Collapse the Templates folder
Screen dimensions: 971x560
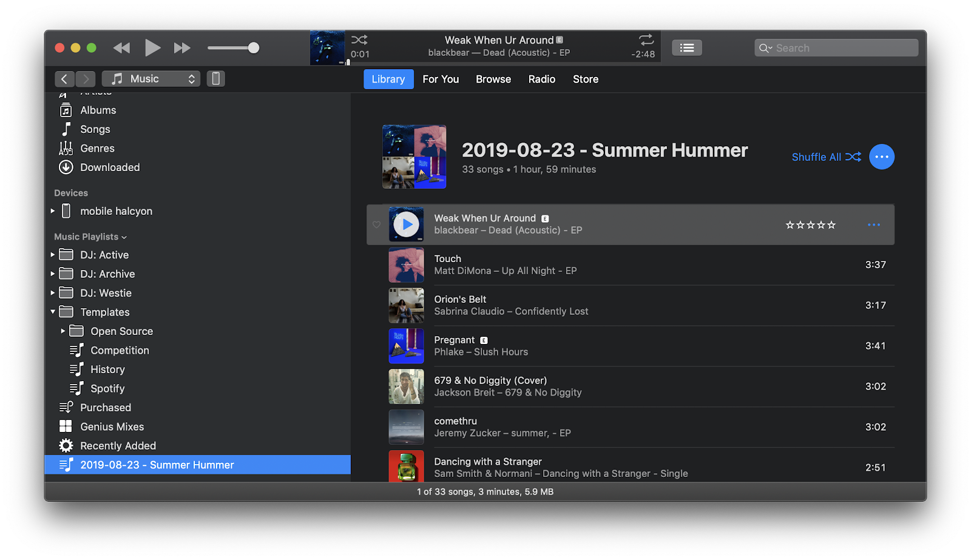tap(53, 312)
